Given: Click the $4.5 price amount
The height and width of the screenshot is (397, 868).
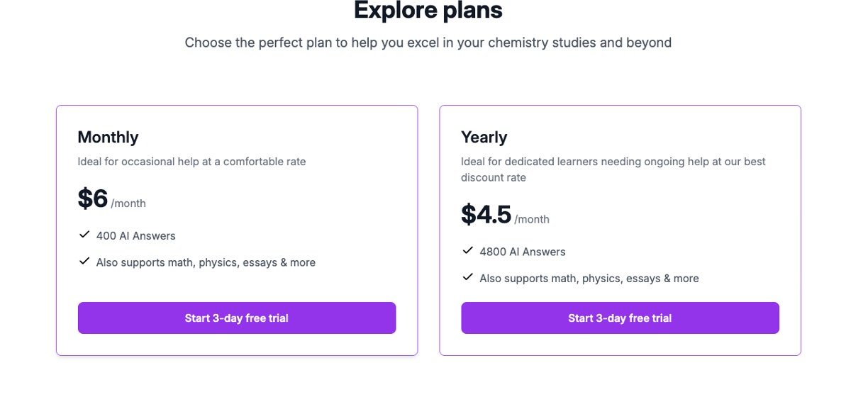Looking at the screenshot, I should (x=486, y=215).
